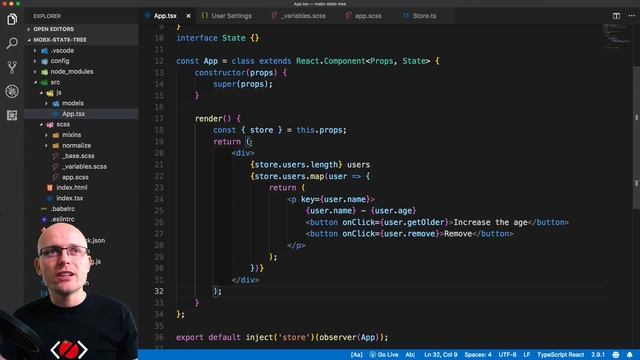Open the Extensions view icon
Viewport: 640px width, 360px height.
click(x=12, y=115)
